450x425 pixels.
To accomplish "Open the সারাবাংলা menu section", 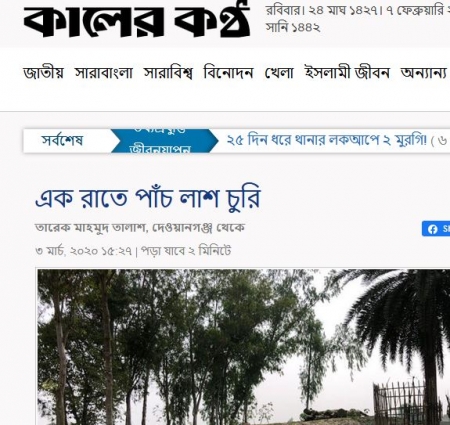I will point(104,73).
